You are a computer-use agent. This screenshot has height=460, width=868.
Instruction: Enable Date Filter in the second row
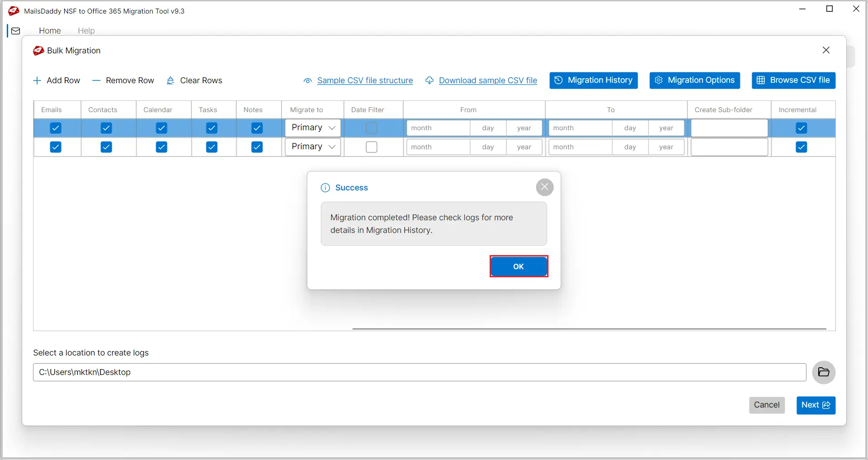click(x=372, y=147)
